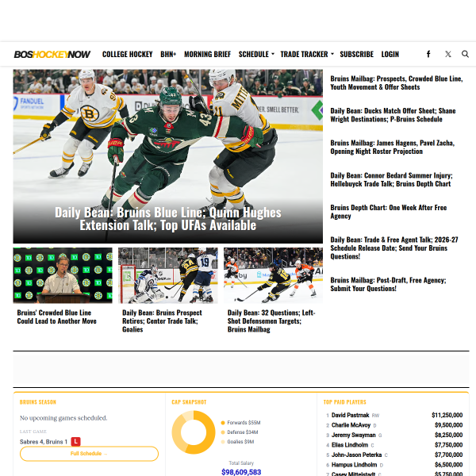Select the Top Paid Players heading

[345, 402]
